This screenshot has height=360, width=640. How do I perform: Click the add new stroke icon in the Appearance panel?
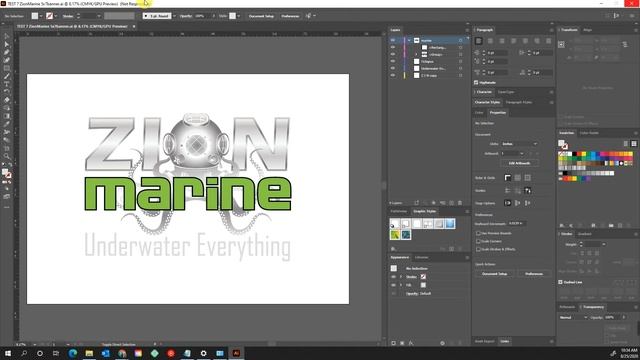pos(394,343)
